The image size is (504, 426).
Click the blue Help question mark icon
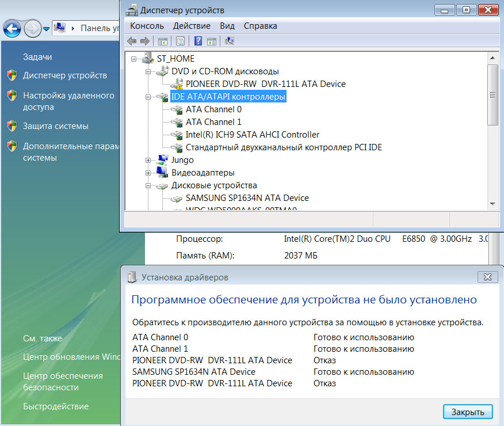[198, 41]
